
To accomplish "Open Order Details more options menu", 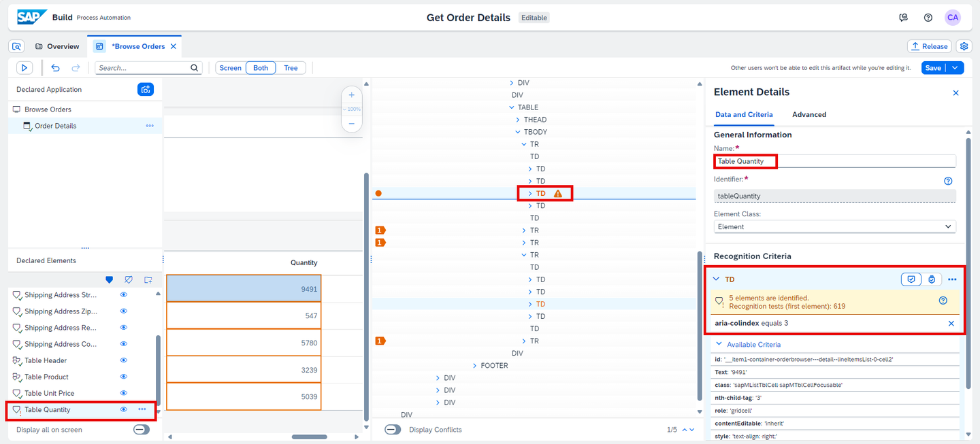I will 150,126.
